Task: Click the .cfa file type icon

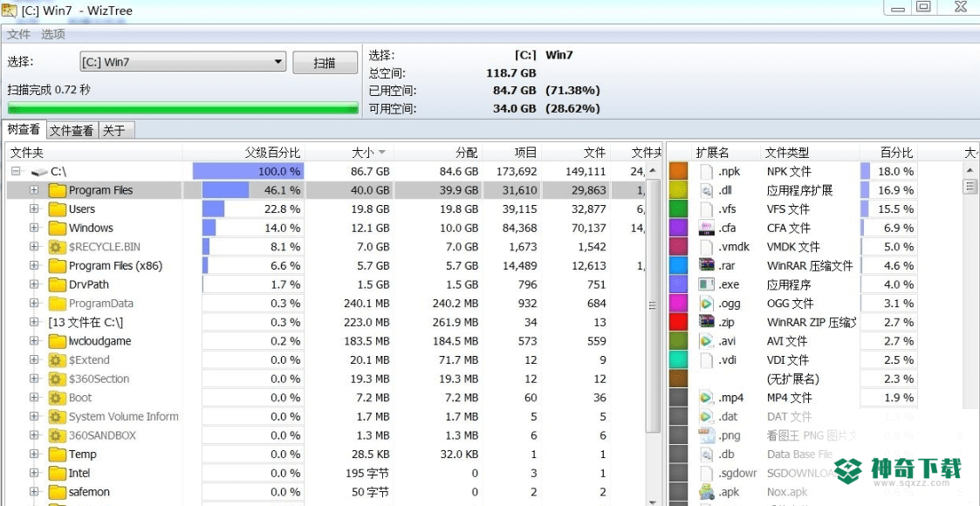Action: pos(706,228)
